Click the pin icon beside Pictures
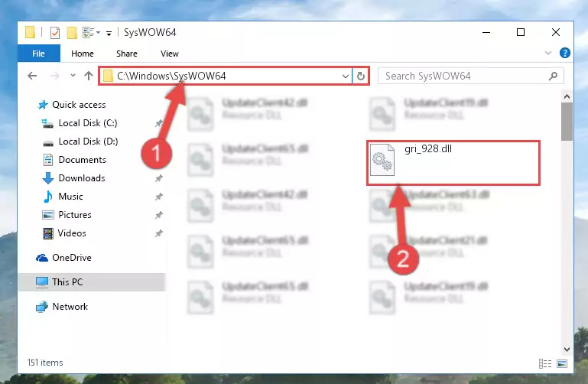 pyautogui.click(x=159, y=215)
